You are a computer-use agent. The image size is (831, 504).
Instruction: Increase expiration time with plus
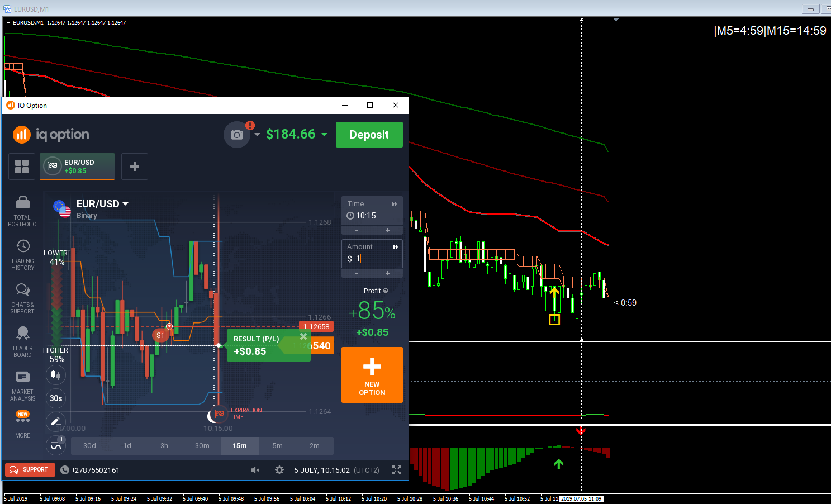click(388, 230)
